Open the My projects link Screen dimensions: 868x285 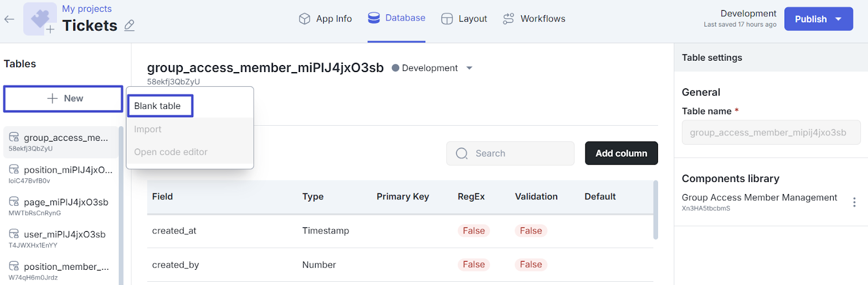(x=87, y=9)
